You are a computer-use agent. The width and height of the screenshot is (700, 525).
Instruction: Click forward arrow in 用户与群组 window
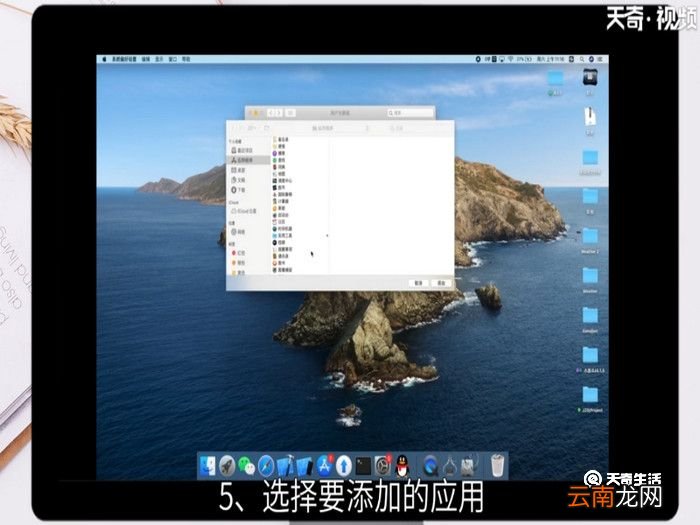click(x=278, y=113)
